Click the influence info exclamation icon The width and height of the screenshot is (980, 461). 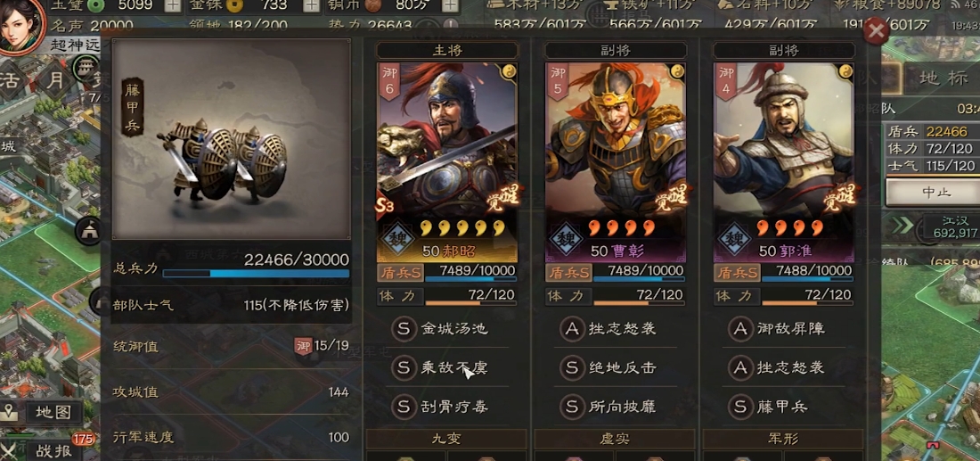coord(452,26)
